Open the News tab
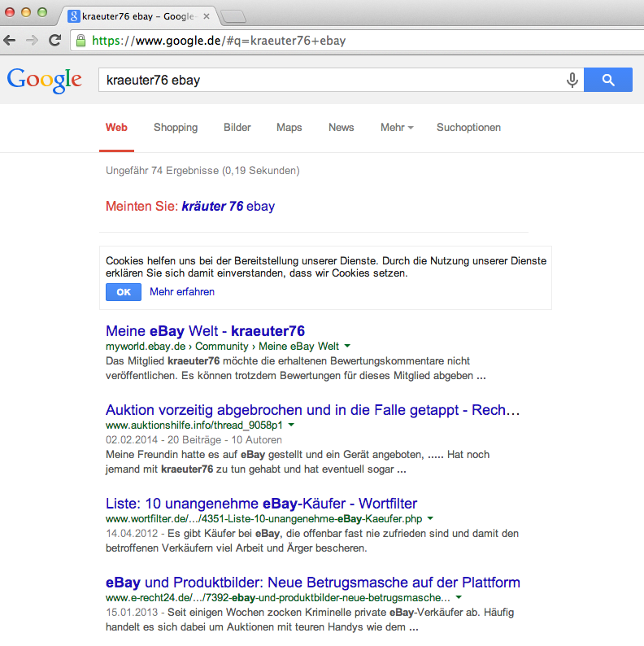This screenshot has width=644, height=646. (x=342, y=128)
